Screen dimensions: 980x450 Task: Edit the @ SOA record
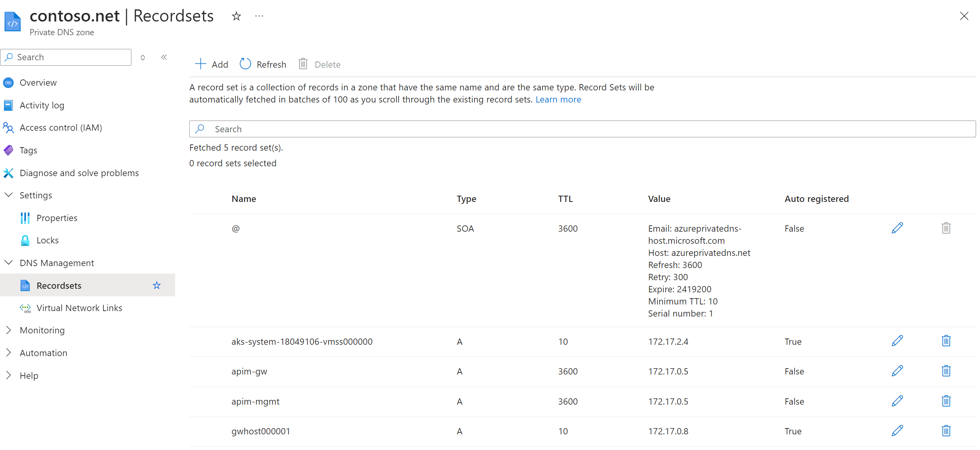tap(897, 228)
